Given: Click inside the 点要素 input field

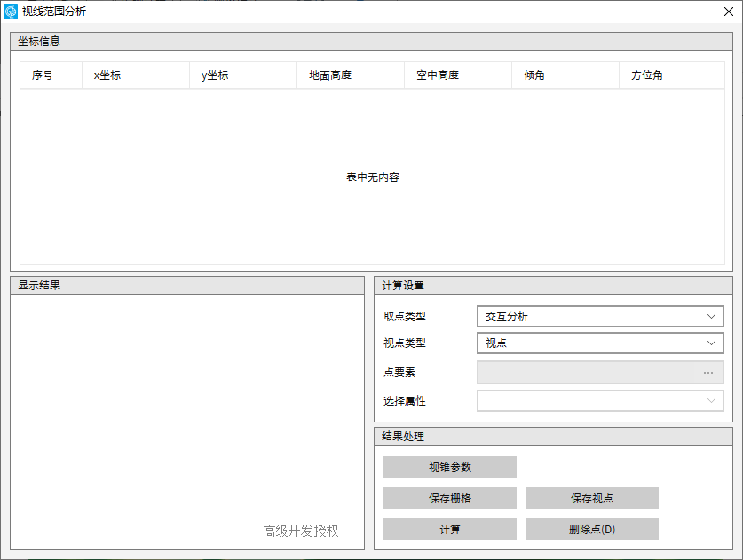Looking at the screenshot, I should tap(586, 373).
